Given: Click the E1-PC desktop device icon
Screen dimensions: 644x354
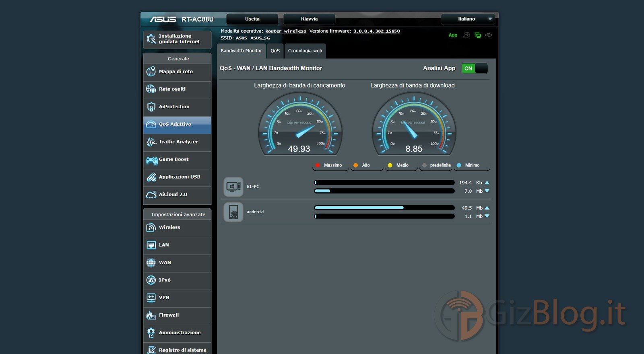Looking at the screenshot, I should click(233, 187).
